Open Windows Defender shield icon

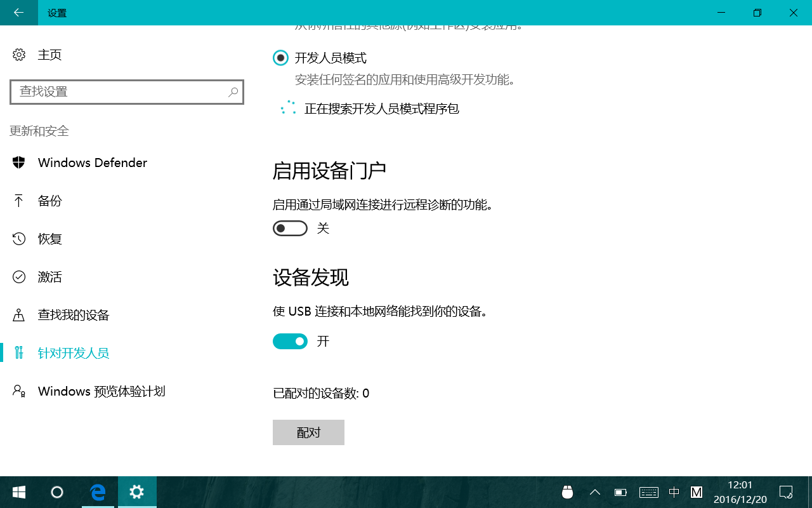pos(19,163)
